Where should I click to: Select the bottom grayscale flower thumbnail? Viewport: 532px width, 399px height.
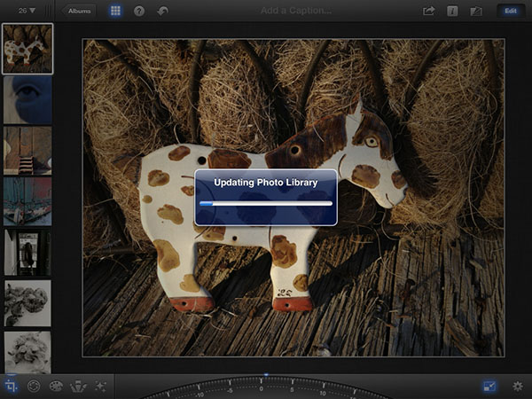(x=27, y=353)
